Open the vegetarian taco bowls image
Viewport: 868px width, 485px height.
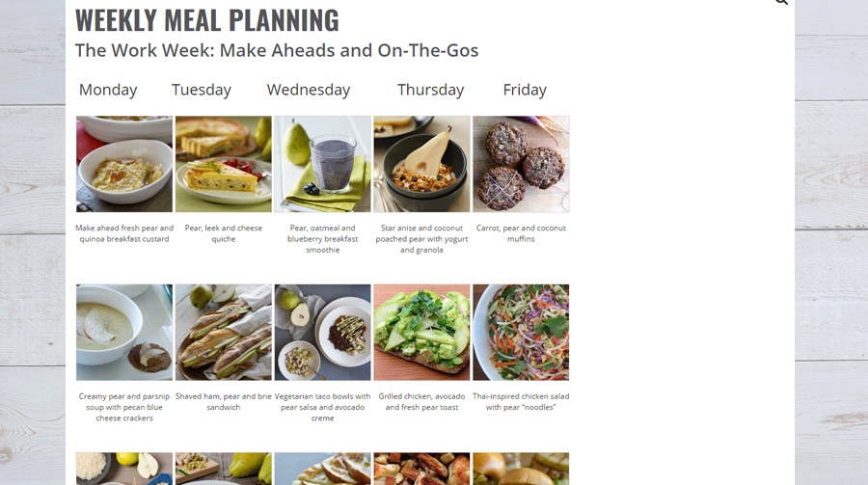[x=323, y=333]
